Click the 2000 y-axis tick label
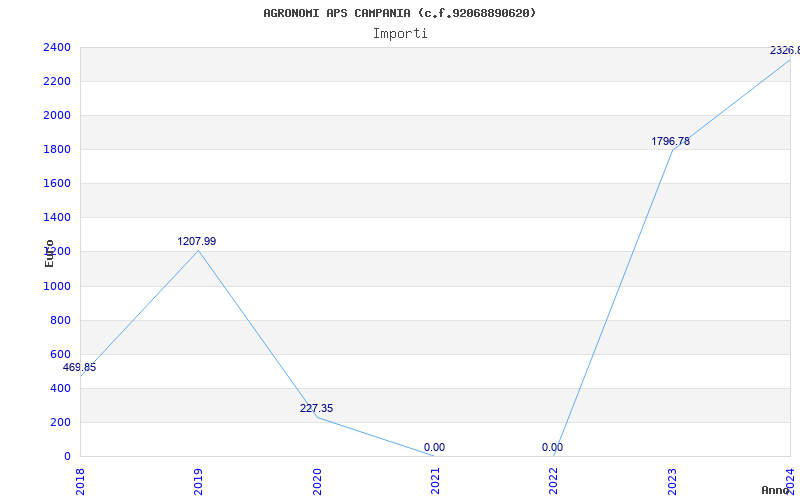800x500 pixels. [57, 116]
